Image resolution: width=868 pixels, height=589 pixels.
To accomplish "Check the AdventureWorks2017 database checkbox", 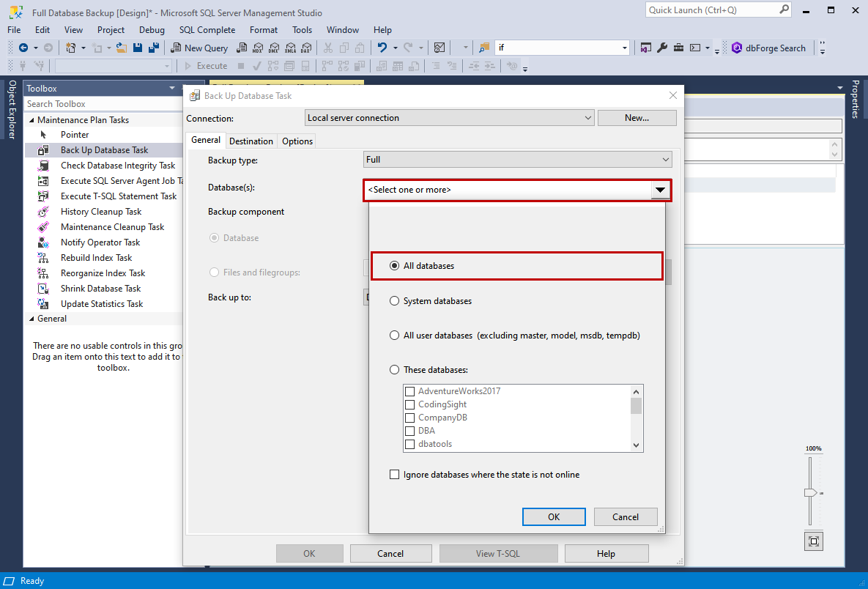I will pos(410,391).
